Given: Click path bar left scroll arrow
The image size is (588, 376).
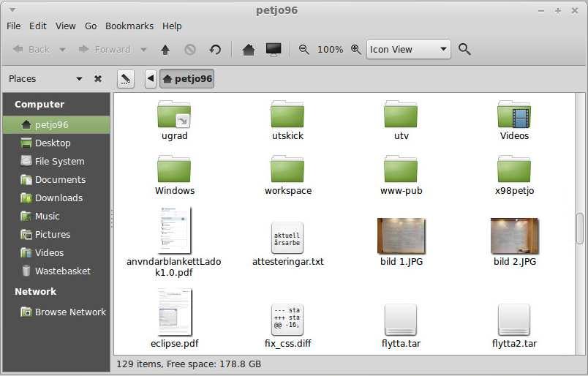Looking at the screenshot, I should point(151,79).
